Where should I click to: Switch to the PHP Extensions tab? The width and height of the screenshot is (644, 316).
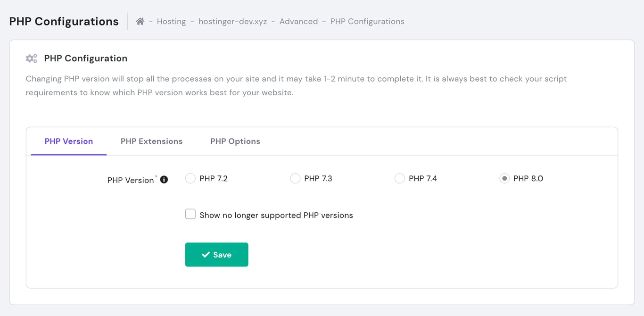pyautogui.click(x=151, y=141)
